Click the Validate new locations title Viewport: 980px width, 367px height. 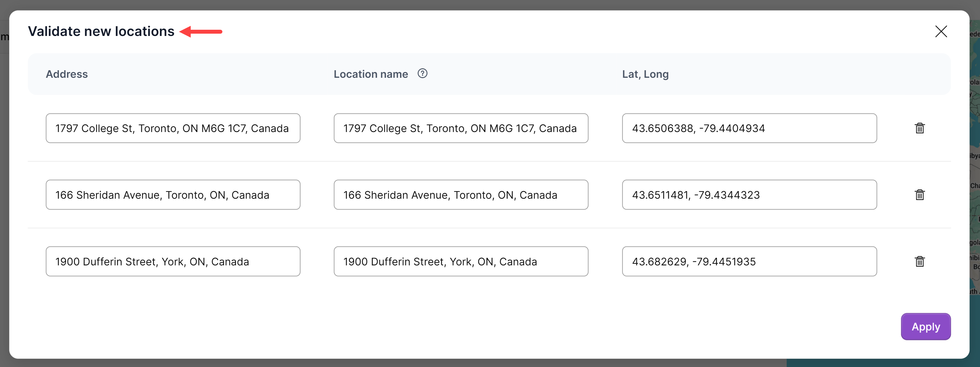pos(101,32)
